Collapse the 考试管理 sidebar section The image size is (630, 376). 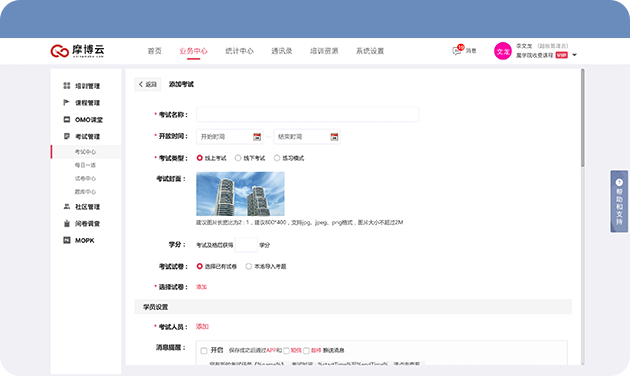[x=86, y=137]
